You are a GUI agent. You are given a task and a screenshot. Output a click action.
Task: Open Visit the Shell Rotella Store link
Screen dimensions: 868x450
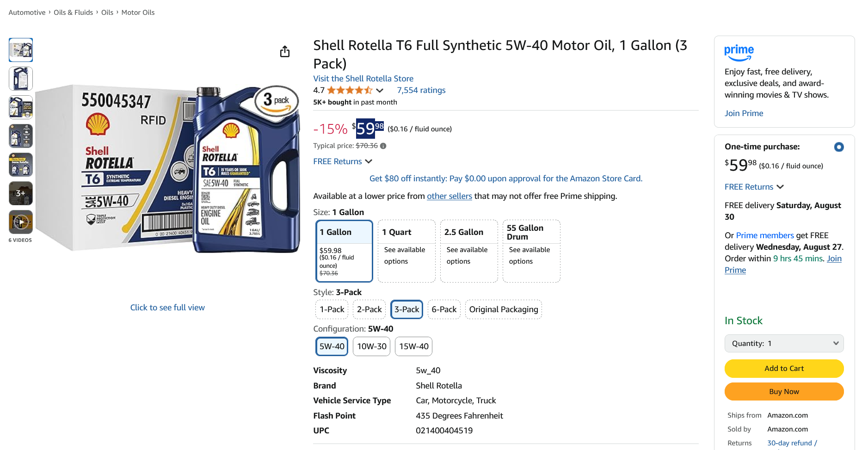pyautogui.click(x=363, y=79)
